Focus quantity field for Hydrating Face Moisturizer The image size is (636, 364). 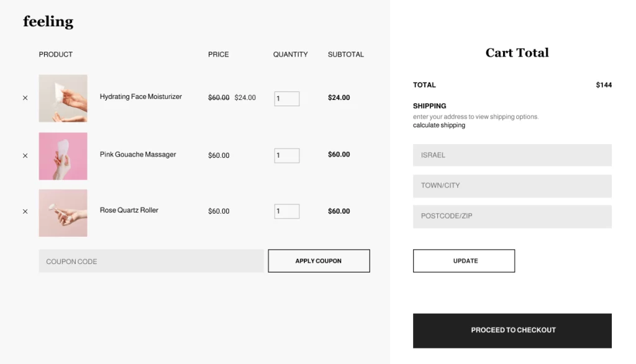point(286,99)
